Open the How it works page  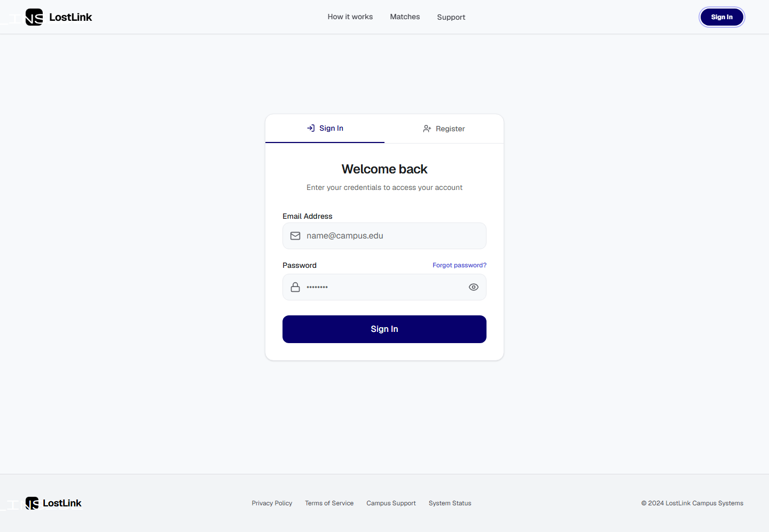click(350, 17)
